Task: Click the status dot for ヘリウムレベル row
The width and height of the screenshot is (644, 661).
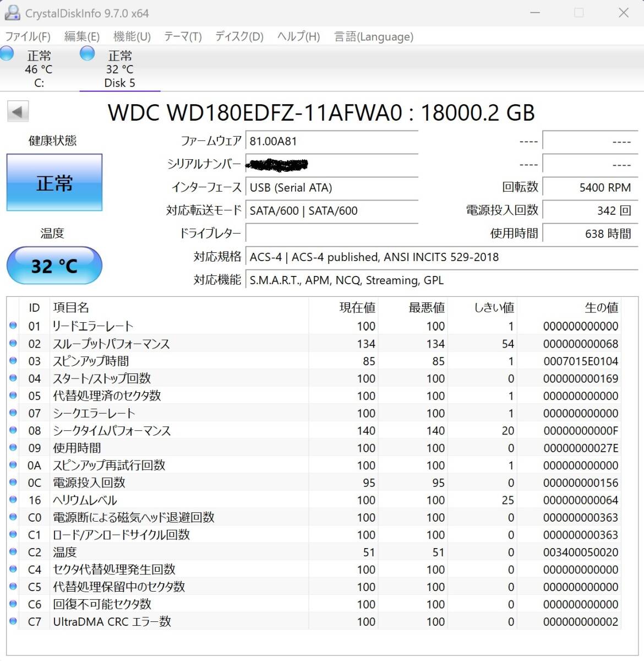Action: tap(13, 500)
